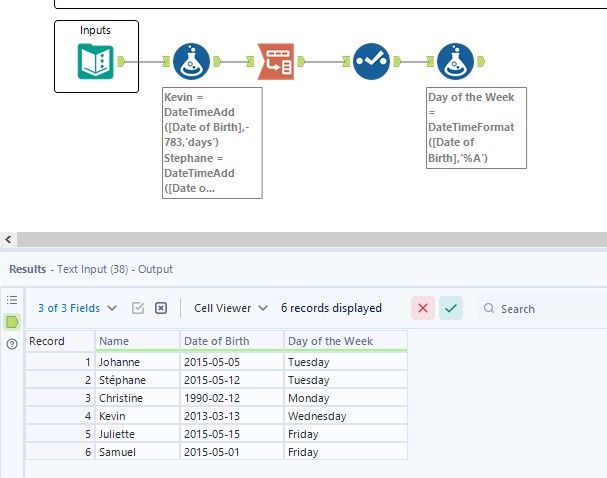Click the Select tool checkmark icon
The width and height of the screenshot is (607, 478).
click(369, 62)
